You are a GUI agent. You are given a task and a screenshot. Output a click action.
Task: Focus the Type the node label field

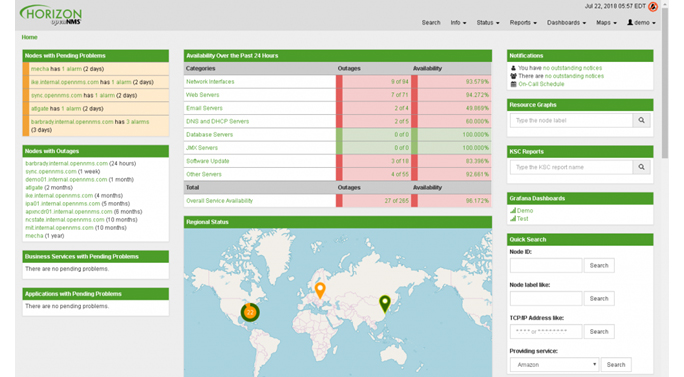[571, 120]
